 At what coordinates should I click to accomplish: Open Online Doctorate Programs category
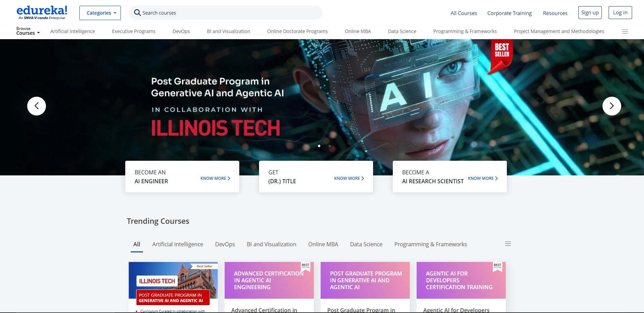pos(297,31)
